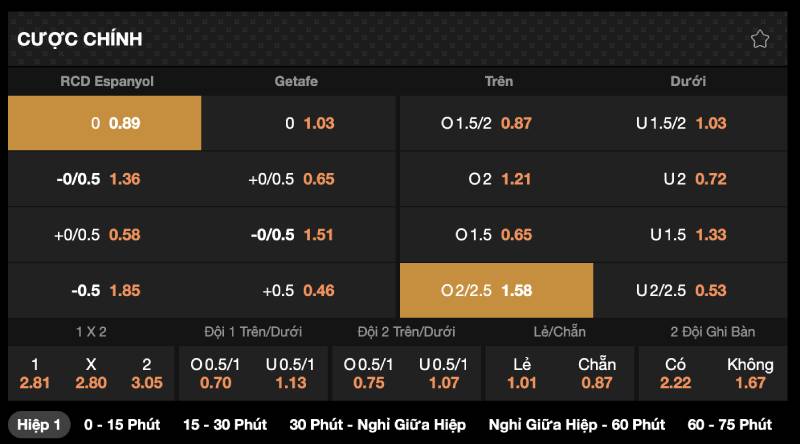Toggle the O 2/2.5 bet at 1.58
The width and height of the screenshot is (800, 444).
point(496,290)
